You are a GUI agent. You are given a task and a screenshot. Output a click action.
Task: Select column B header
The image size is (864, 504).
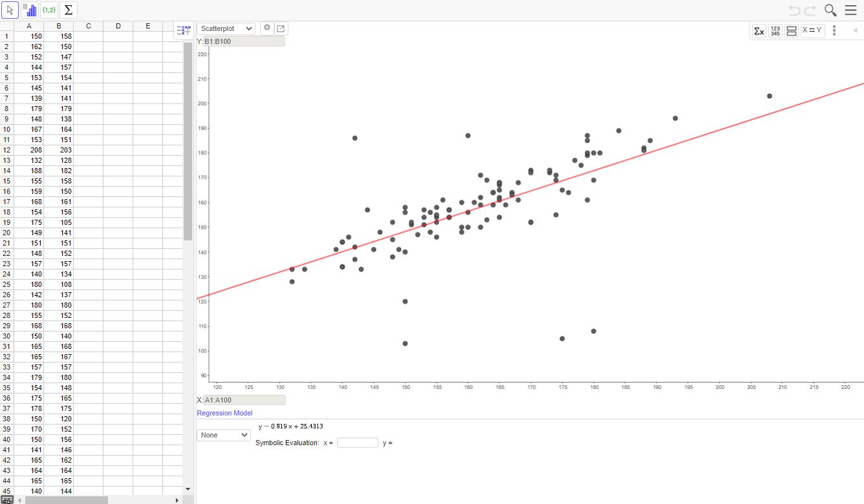point(59,26)
